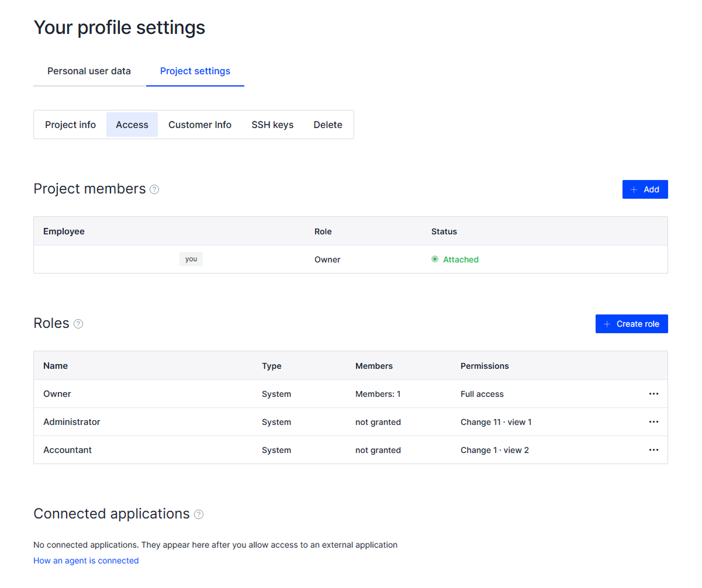Open the three-dot menu for Owner role
The width and height of the screenshot is (702, 588).
653,394
